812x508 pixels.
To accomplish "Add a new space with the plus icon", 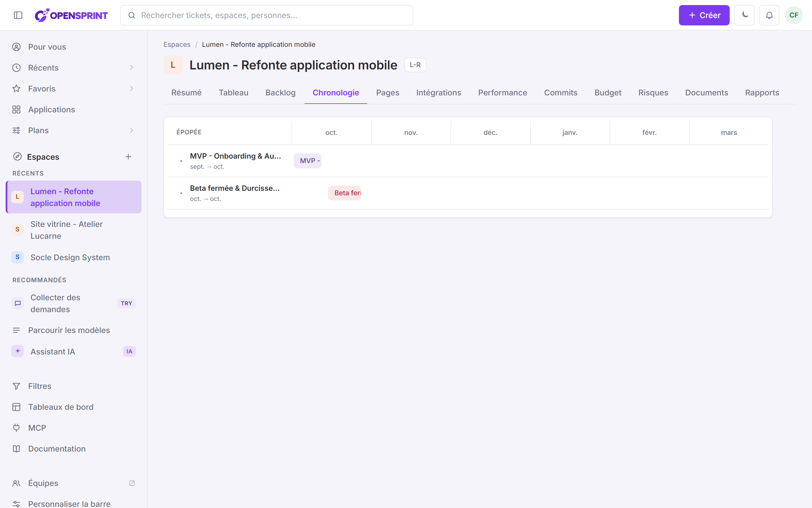I will click(128, 157).
